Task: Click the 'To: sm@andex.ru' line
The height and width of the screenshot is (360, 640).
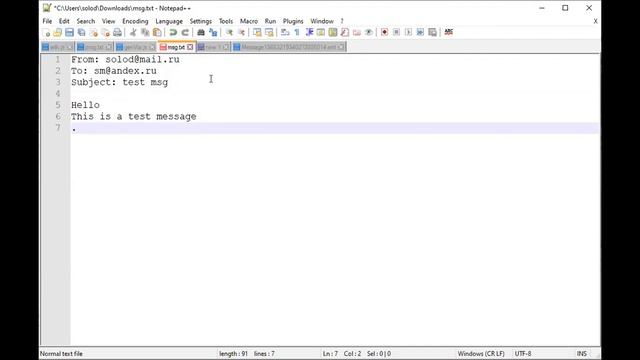Action: point(114,71)
